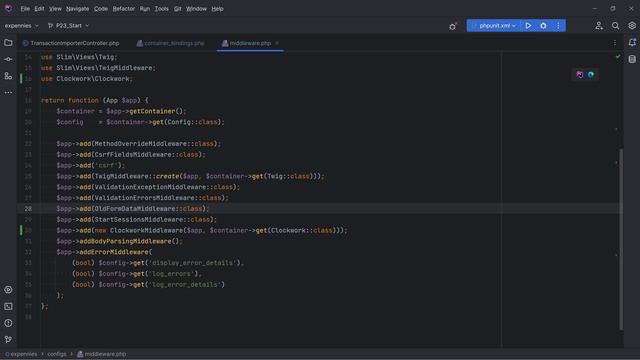640x360 pixels.
Task: Click the inspections green checkmark widget
Action: tap(618, 57)
